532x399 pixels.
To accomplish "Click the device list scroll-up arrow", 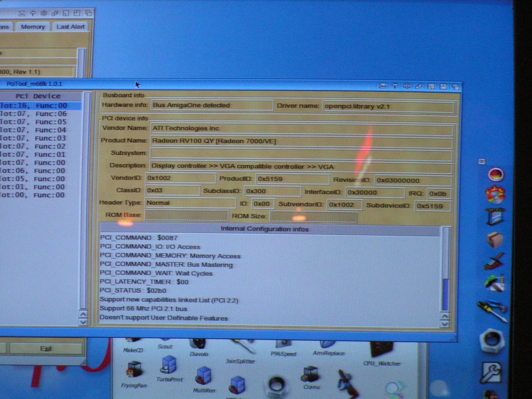I will tap(83, 314).
